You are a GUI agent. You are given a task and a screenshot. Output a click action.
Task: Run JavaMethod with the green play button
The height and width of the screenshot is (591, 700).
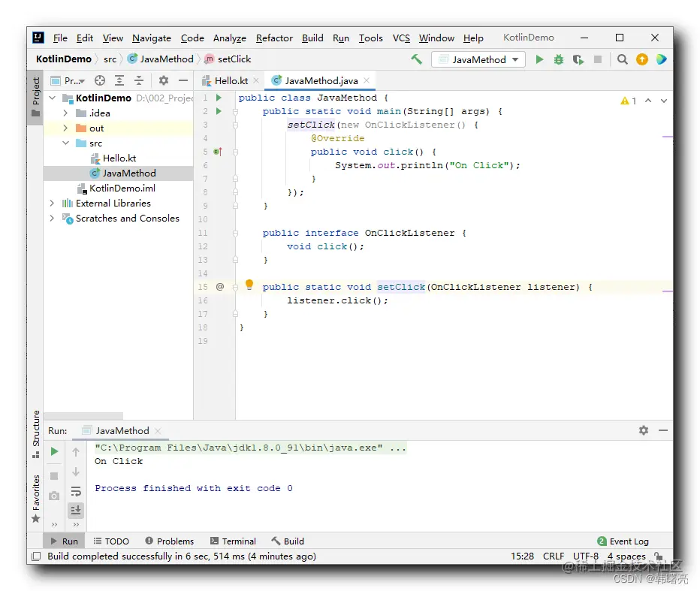point(539,59)
